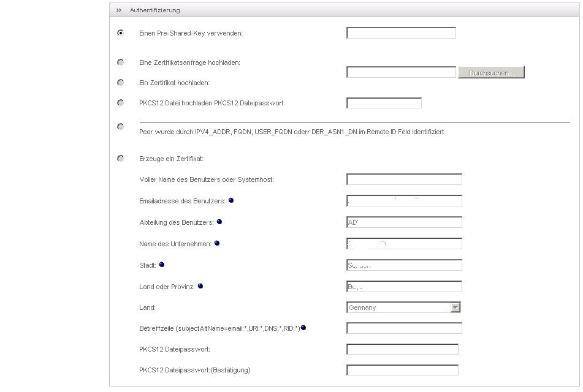Click the blue info dot beside Name des Unternehmen
Screen dimensions: 583x392
click(x=217, y=243)
